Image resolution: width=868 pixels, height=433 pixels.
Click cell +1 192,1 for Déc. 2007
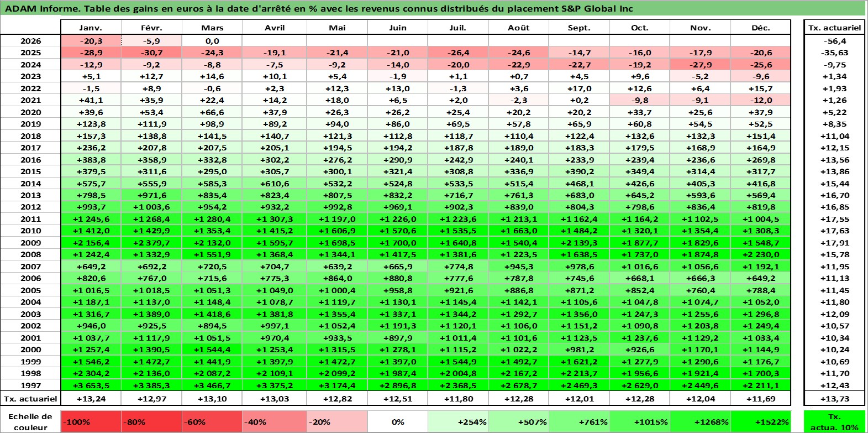[x=760, y=267]
